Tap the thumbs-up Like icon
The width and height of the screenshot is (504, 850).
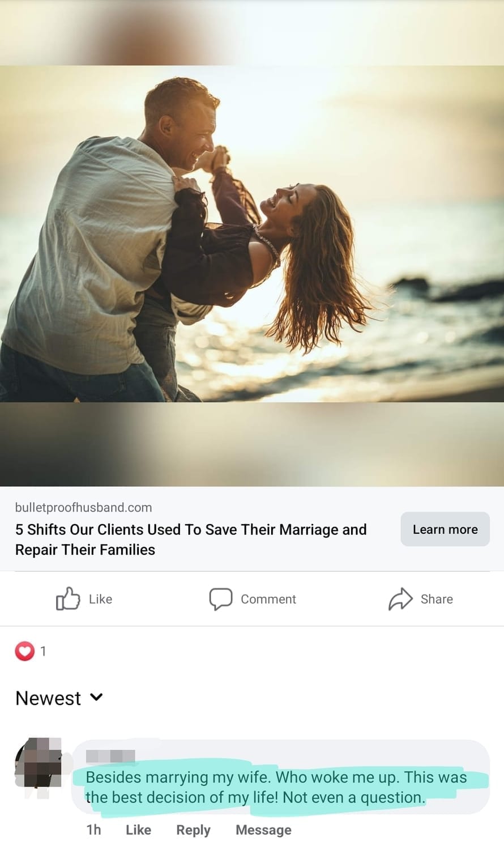point(67,598)
